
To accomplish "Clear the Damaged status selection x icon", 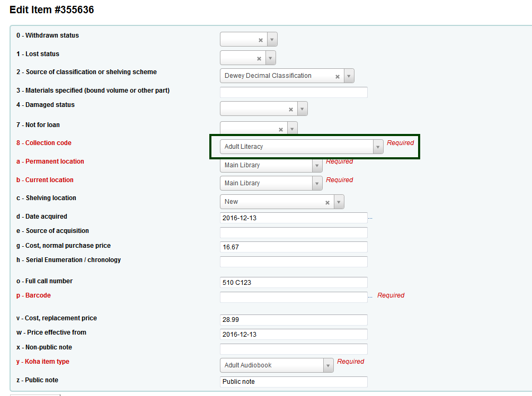I will 291,109.
